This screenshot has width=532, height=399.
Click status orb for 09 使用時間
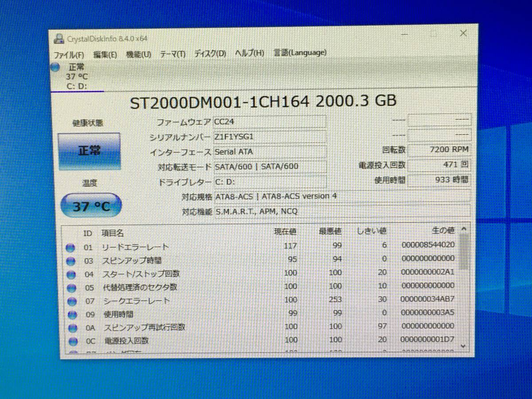coord(71,315)
